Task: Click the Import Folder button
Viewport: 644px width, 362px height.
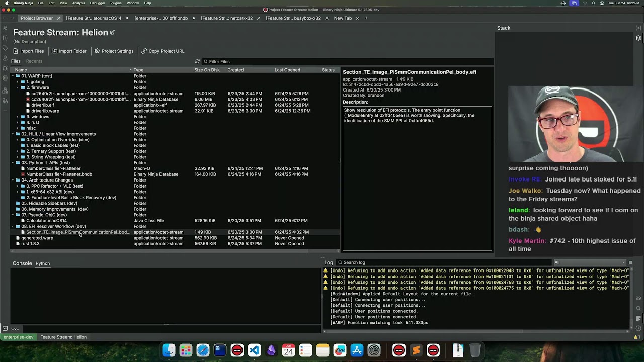Action: 69,51
